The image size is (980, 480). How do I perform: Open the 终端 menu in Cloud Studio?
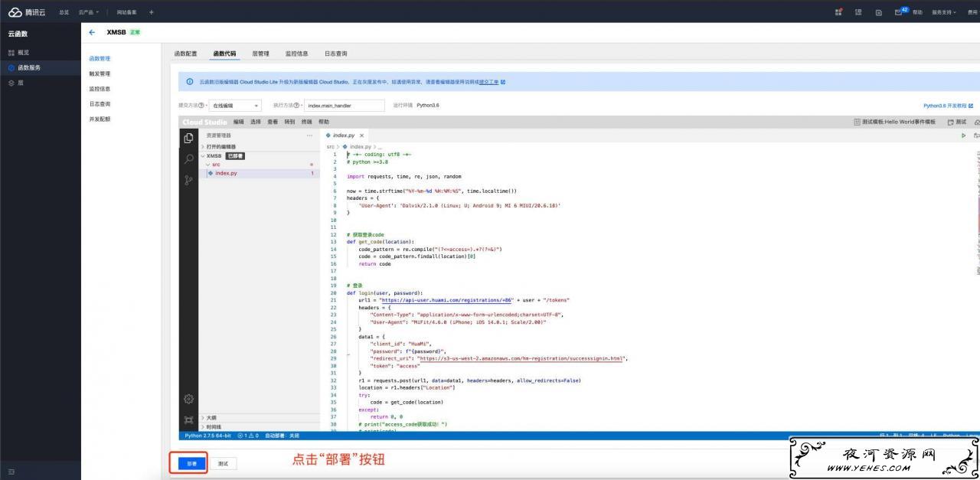306,122
